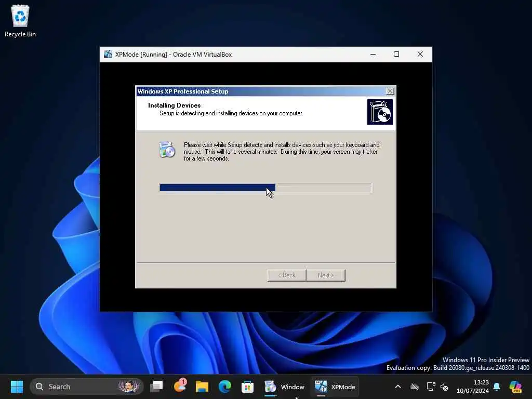Click the setup box and CD icon in the dialog header
532x399 pixels.
[380, 112]
